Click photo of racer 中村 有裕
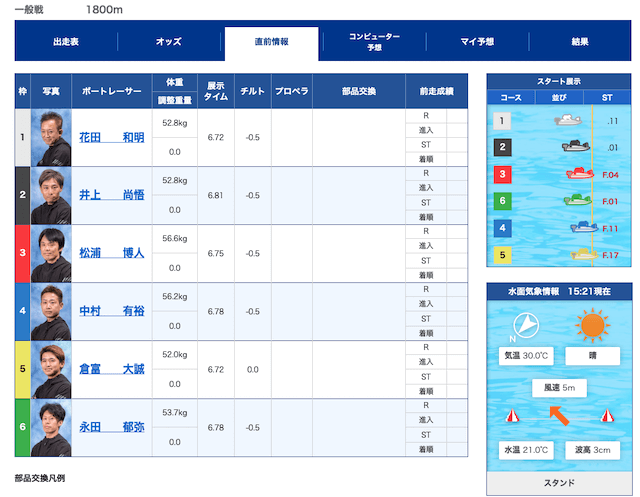Viewport: 640px width, 497px height. pyautogui.click(x=51, y=311)
